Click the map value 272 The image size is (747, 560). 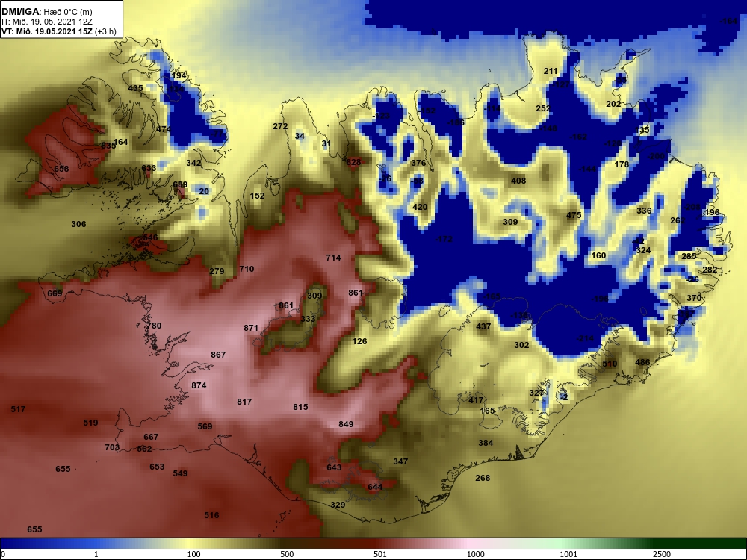tap(280, 126)
